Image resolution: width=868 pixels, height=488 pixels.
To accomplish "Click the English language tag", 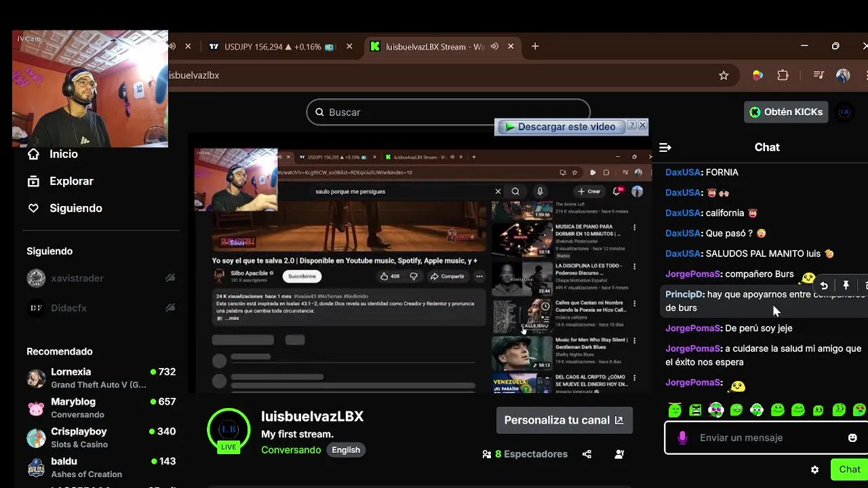I will [x=346, y=450].
